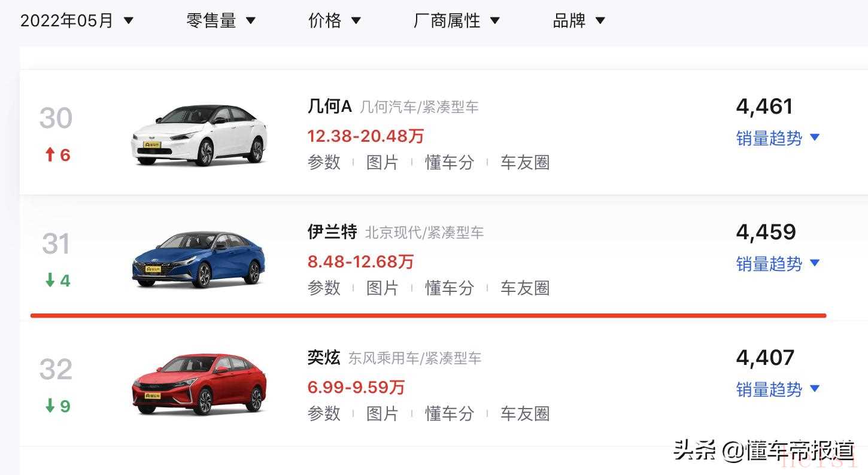Expand 销量趋势 for 伊兰特
This screenshot has height=475, width=868.
tap(777, 264)
